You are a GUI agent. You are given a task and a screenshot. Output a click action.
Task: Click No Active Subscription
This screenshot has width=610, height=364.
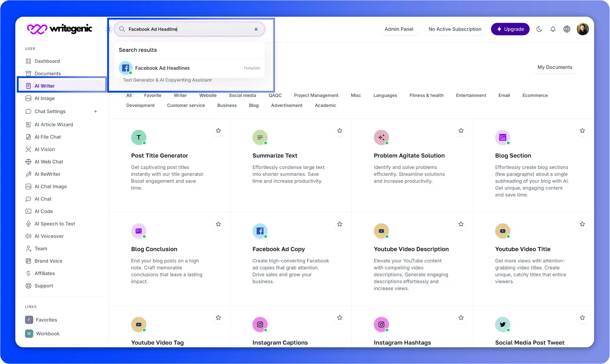[x=455, y=29]
